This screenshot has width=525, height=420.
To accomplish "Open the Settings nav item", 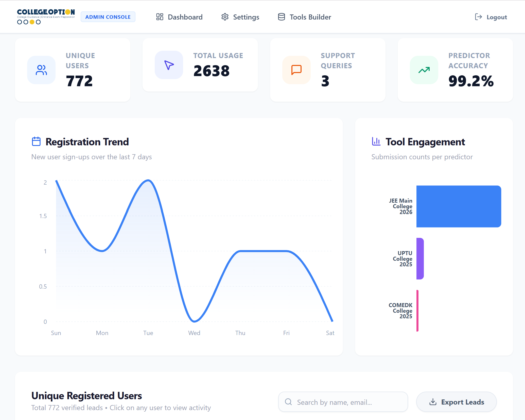I will pyautogui.click(x=240, y=17).
